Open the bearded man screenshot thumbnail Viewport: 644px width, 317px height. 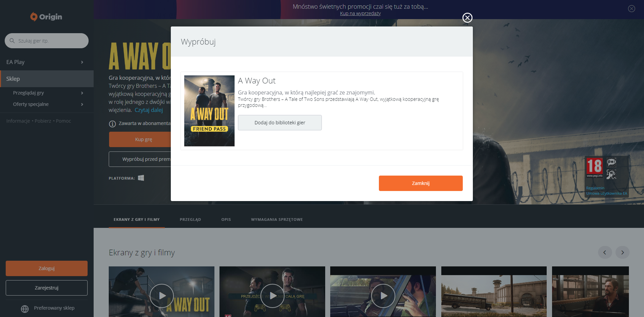coord(591,292)
